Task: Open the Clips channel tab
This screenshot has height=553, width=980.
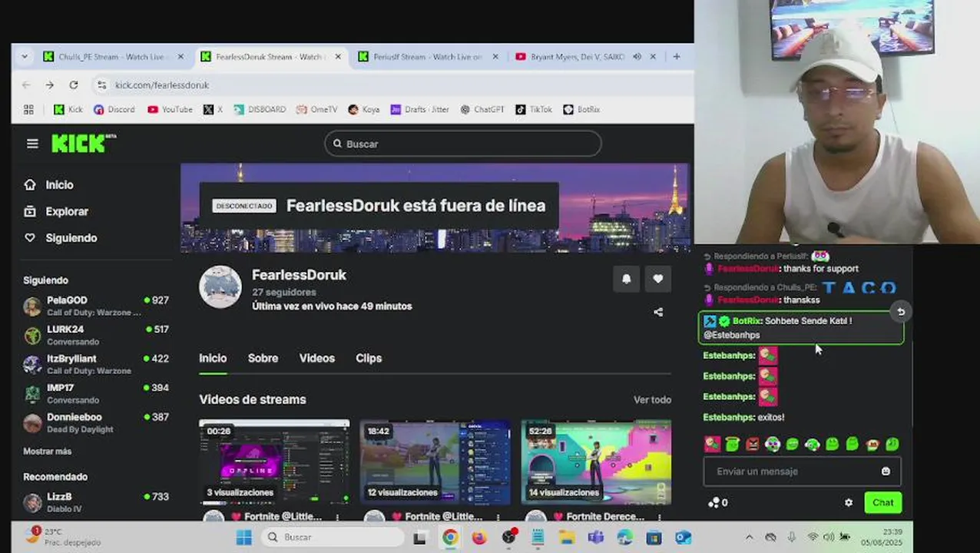Action: coord(369,358)
